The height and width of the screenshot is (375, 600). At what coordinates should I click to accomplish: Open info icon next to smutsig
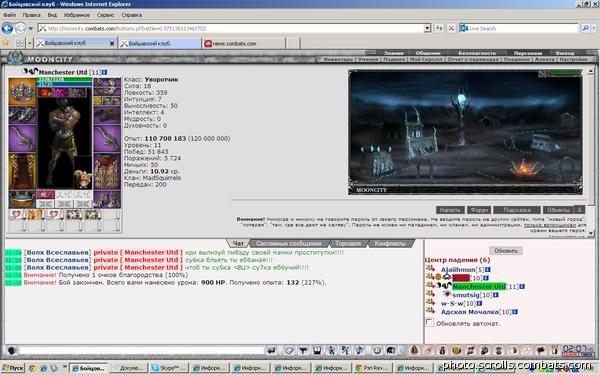(496, 295)
